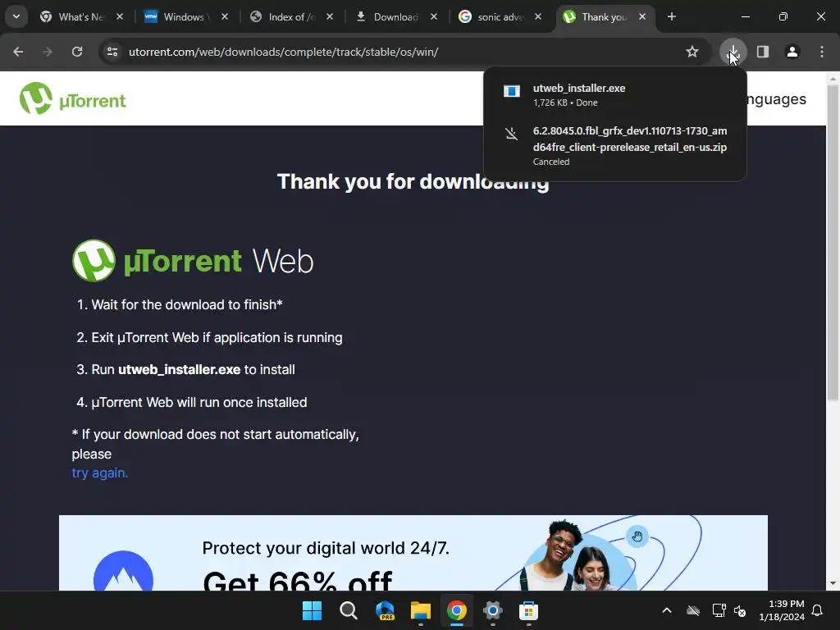Open the Chrome profile icon
The width and height of the screenshot is (840, 630).
click(x=792, y=52)
